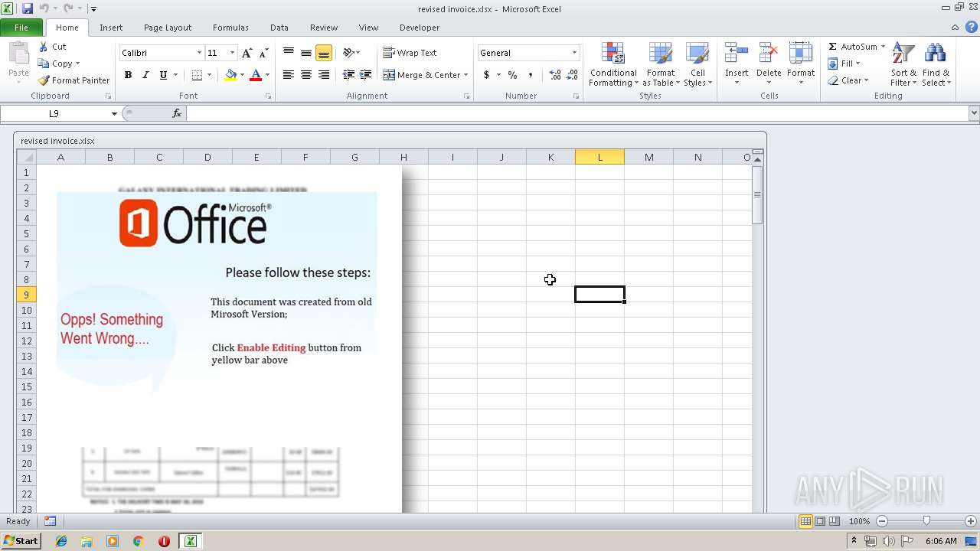Toggle Top Align
Image resolution: width=980 pixels, height=551 pixels.
[x=289, y=53]
